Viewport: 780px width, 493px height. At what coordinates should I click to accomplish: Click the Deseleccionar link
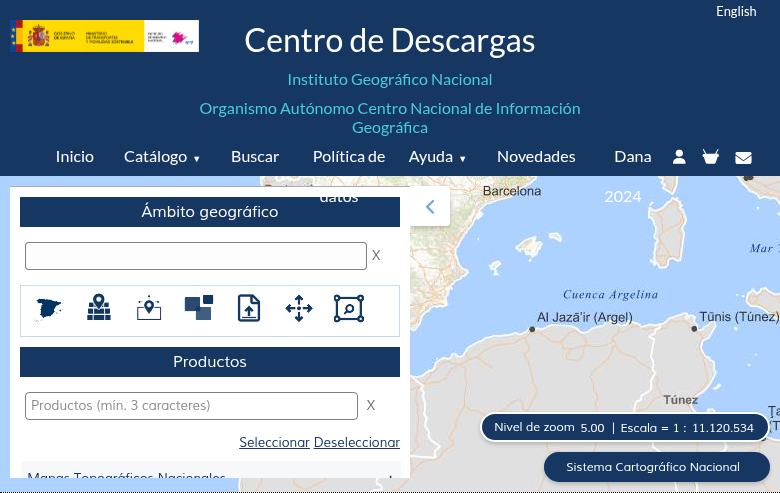pos(357,442)
